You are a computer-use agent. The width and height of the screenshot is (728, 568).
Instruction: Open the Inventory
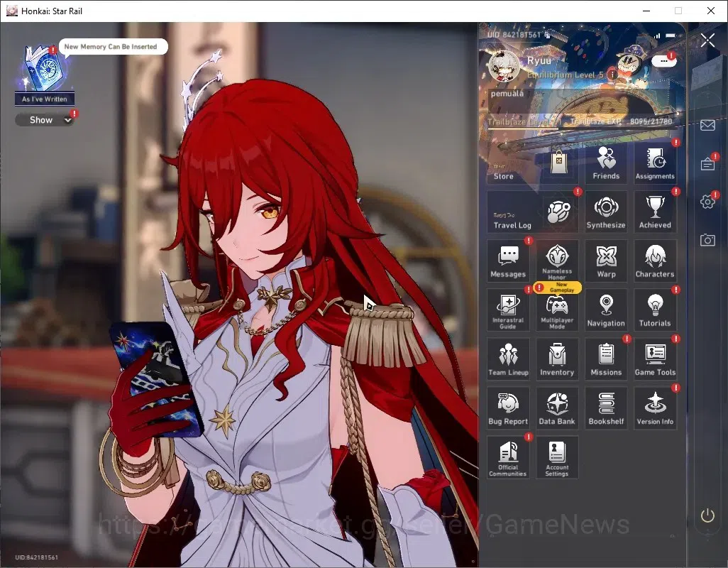tap(557, 359)
